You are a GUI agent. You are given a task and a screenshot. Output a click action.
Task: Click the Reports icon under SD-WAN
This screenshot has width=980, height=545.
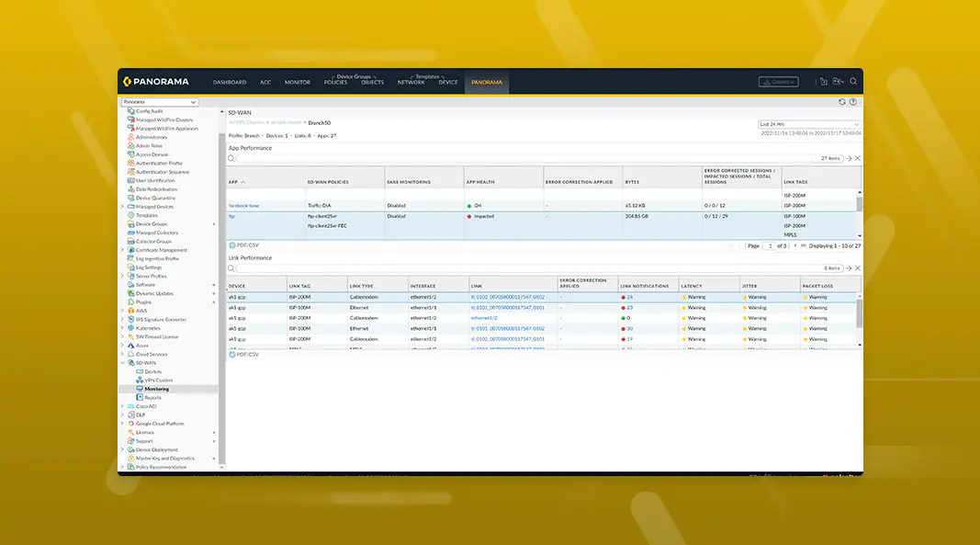(x=140, y=397)
